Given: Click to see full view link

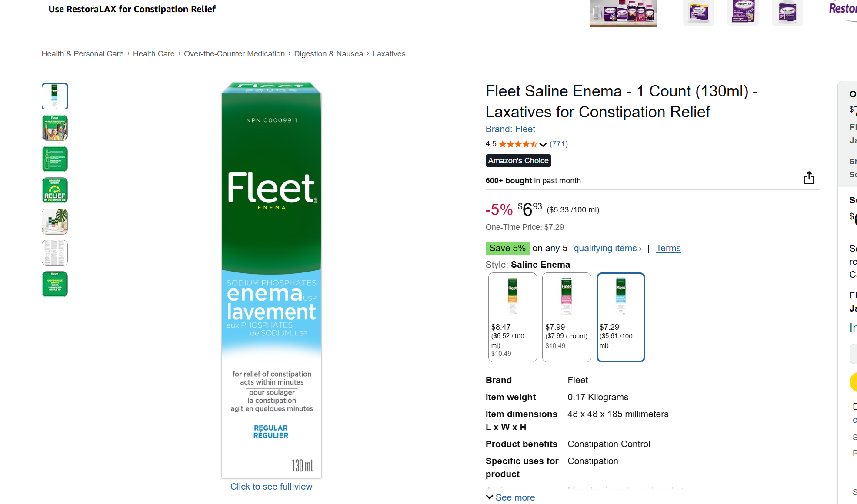Looking at the screenshot, I should point(271,487).
